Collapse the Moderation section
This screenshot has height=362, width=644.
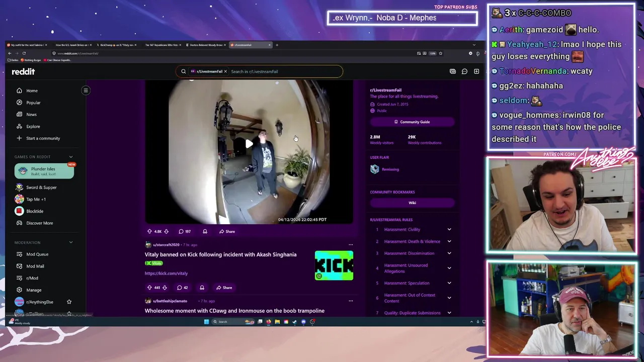pos(71,242)
